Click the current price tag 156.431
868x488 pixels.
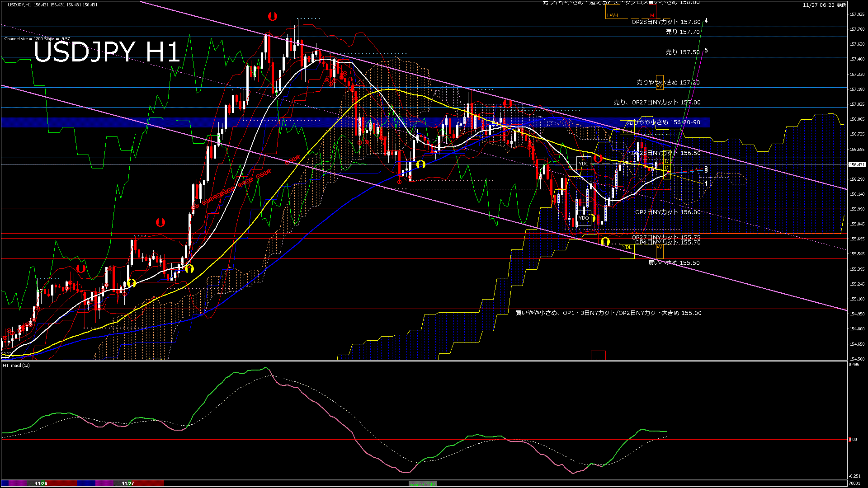pyautogui.click(x=857, y=165)
